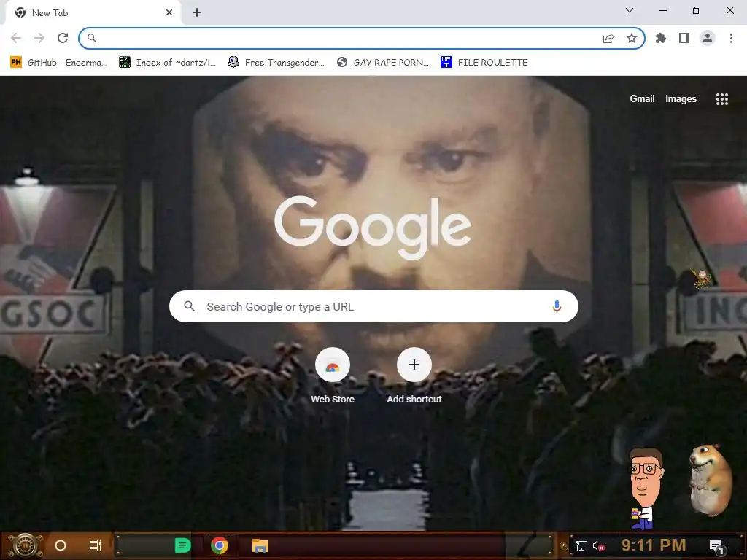The height and width of the screenshot is (560, 747).
Task: Click the Search Google or type a URL box
Action: (374, 306)
